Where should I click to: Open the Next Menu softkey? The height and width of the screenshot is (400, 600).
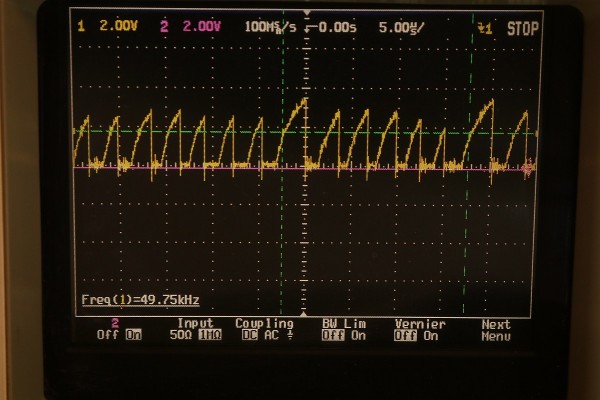(x=495, y=330)
